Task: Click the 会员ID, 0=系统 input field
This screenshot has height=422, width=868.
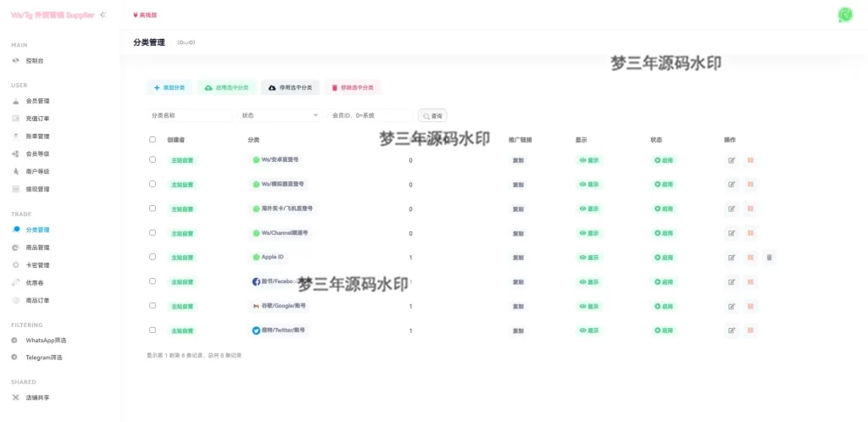Action: (370, 115)
